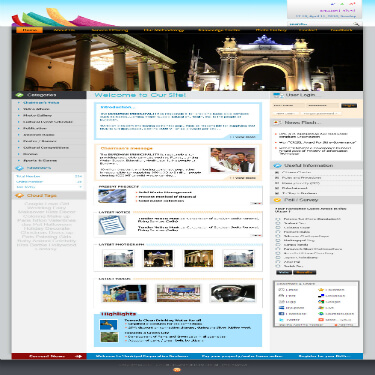Click the Cloud Tags header icon

19,195
